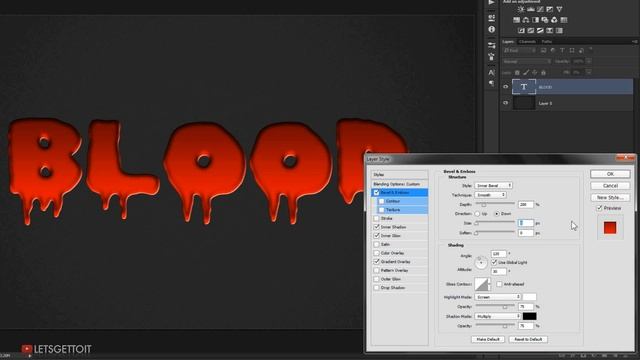640x360 pixels.
Task: Toggle the Preview checkbox
Action: (599, 208)
